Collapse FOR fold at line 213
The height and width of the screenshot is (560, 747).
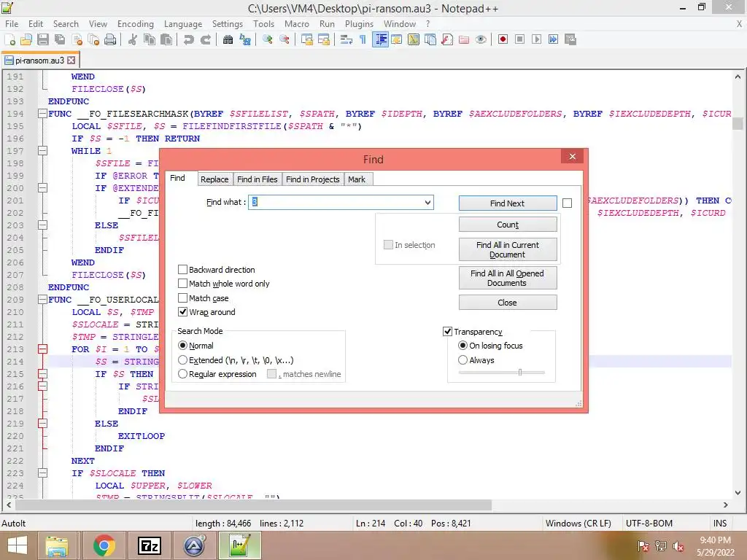(x=42, y=349)
